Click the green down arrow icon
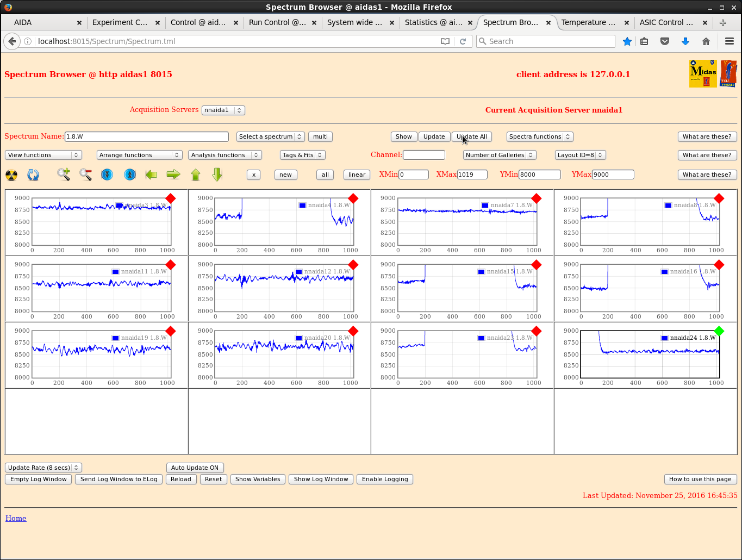Viewport: 742px width, 560px height. [x=217, y=175]
